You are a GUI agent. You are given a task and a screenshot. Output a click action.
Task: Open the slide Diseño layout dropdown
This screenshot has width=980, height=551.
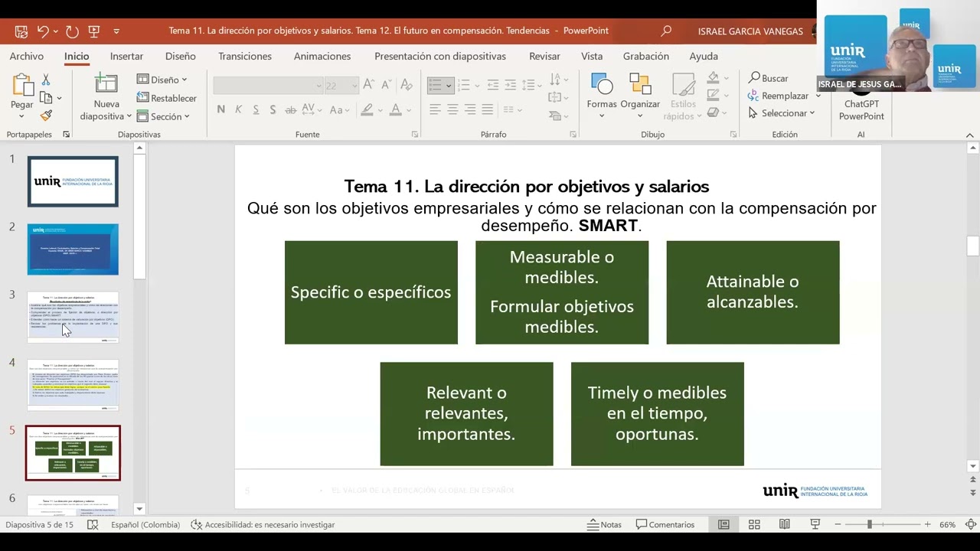162,80
